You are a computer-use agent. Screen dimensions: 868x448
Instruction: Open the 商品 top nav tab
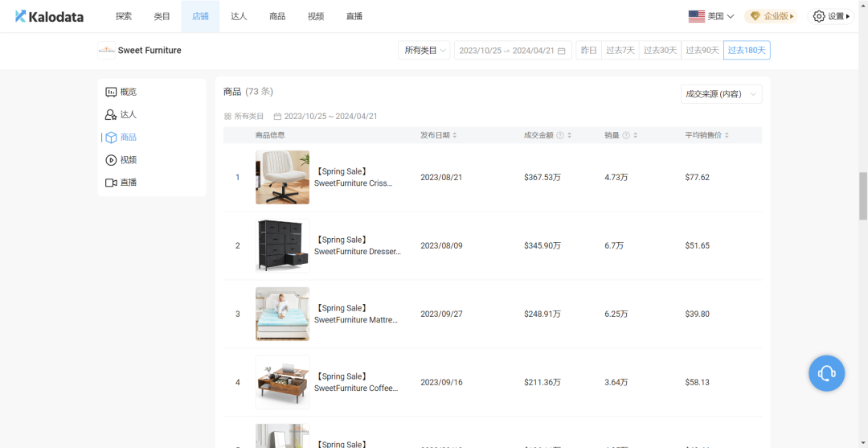(277, 17)
